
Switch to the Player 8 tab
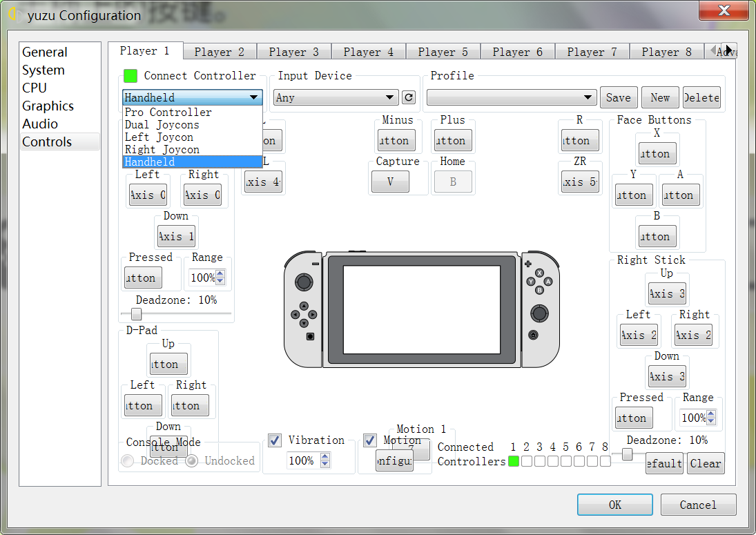click(667, 52)
